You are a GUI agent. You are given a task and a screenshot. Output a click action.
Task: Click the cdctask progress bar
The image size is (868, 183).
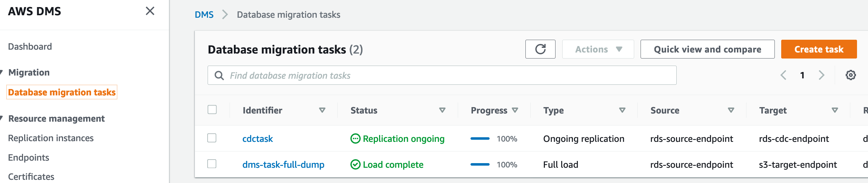point(480,139)
